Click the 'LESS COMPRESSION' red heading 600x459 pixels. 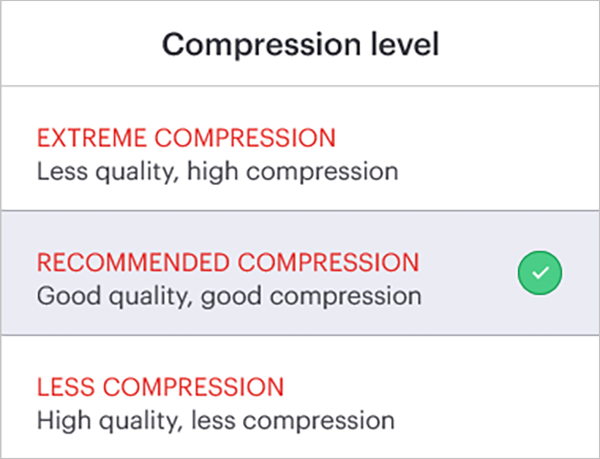tap(160, 387)
